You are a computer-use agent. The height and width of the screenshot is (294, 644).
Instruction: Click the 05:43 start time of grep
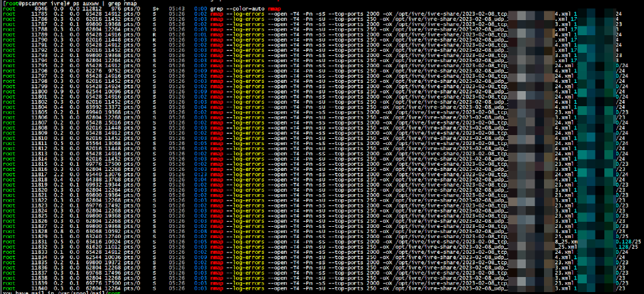pyautogui.click(x=177, y=9)
